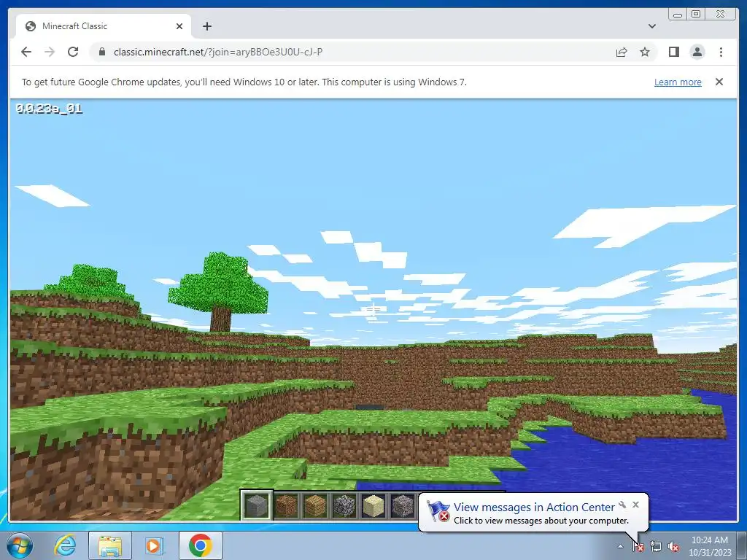Image resolution: width=747 pixels, height=560 pixels.
Task: Select the cobblestone block in the hotbar
Action: [344, 505]
